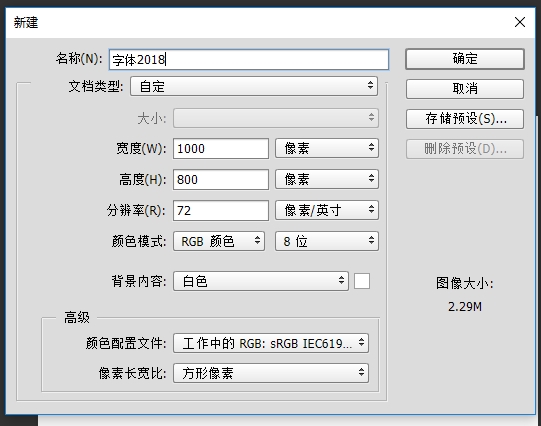
Task: Click the 宽度 value field
Action: pyautogui.click(x=221, y=149)
